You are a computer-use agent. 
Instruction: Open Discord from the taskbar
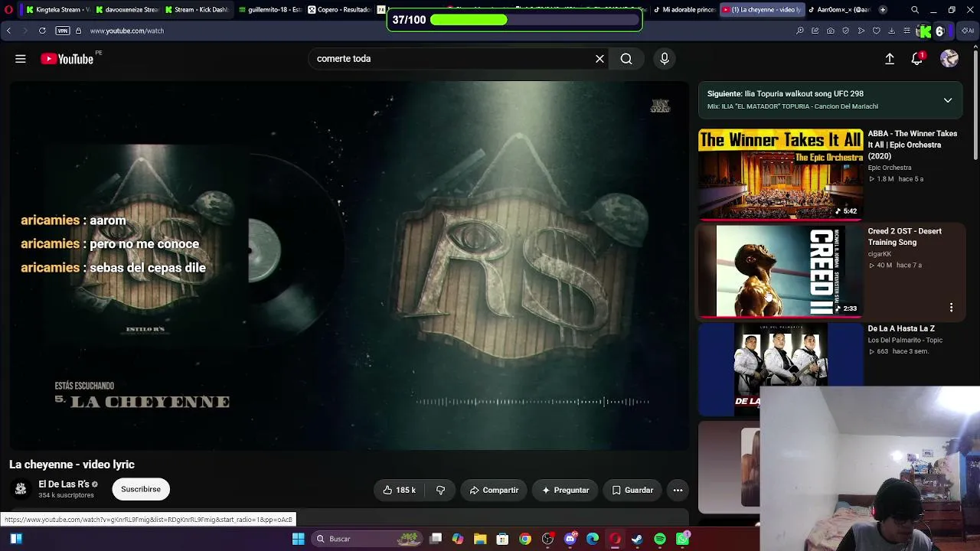pos(570,539)
